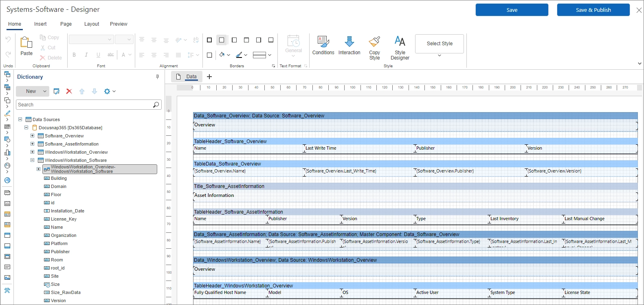Screen dimensions: 644x305
Task: Open the Preview tab
Action: point(119,24)
